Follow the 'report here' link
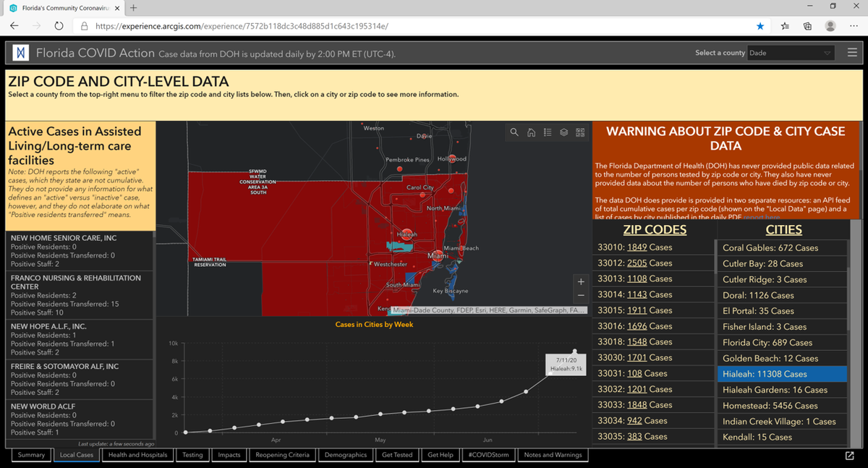This screenshot has height=468, width=868. (x=762, y=217)
